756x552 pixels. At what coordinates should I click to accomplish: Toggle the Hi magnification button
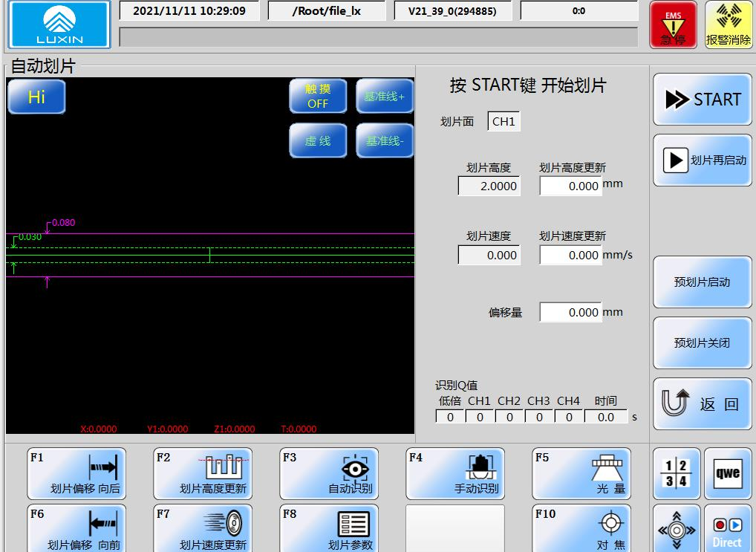[x=36, y=97]
